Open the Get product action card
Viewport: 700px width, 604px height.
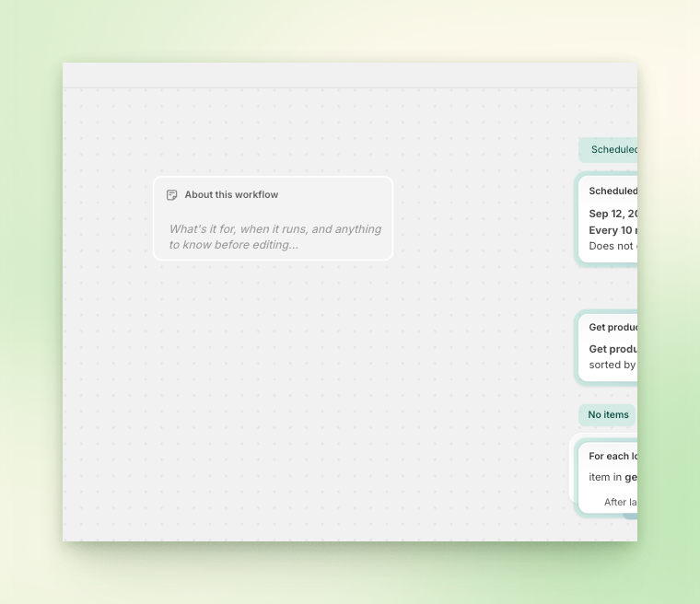pyautogui.click(x=608, y=347)
